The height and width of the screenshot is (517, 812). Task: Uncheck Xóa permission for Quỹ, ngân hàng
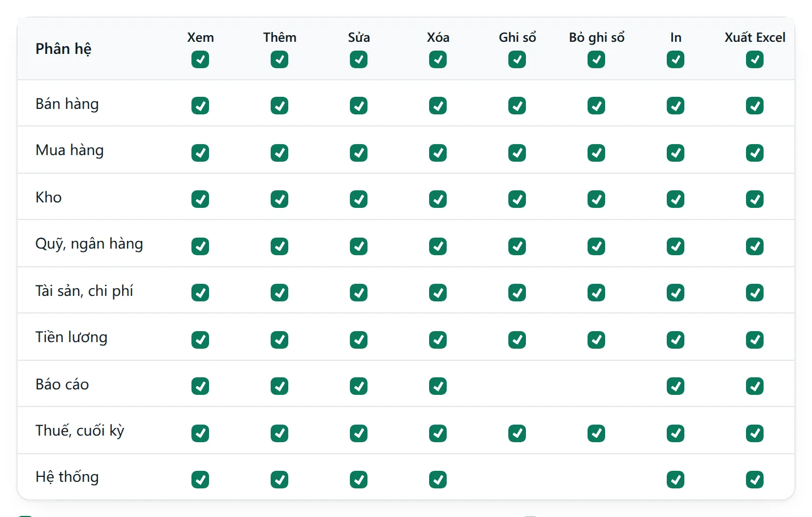pyautogui.click(x=438, y=246)
